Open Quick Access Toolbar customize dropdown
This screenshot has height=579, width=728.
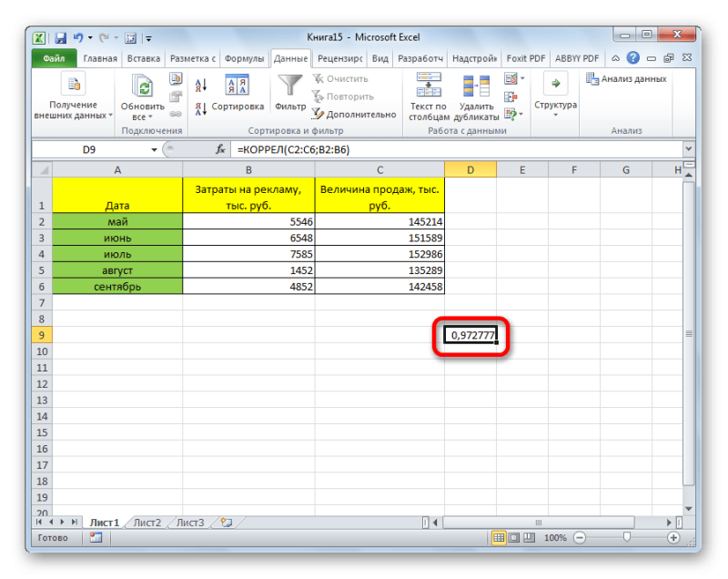(148, 38)
